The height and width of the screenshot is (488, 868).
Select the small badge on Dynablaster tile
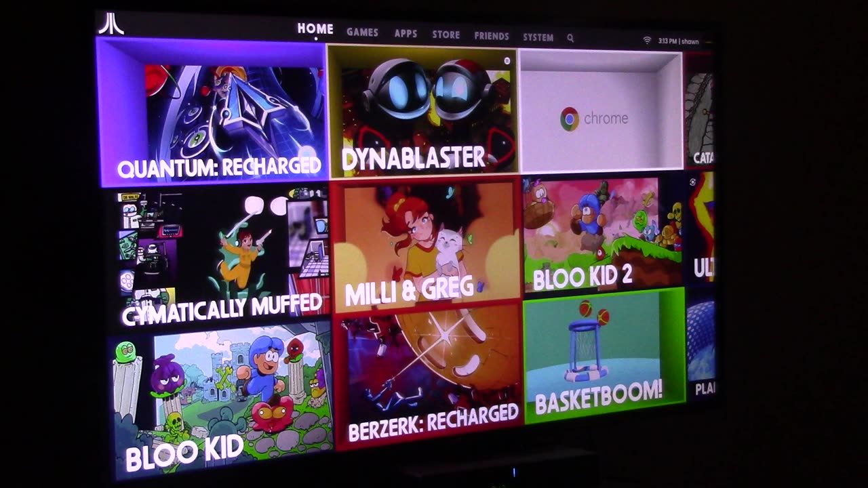[x=507, y=61]
